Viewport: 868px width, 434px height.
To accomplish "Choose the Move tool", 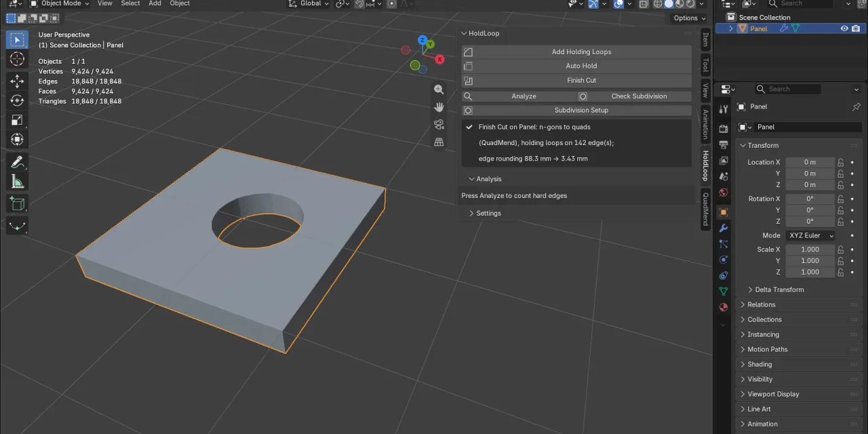I will click(17, 81).
